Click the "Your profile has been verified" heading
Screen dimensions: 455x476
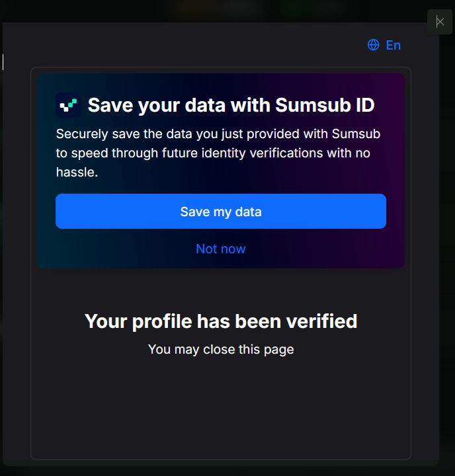(221, 321)
